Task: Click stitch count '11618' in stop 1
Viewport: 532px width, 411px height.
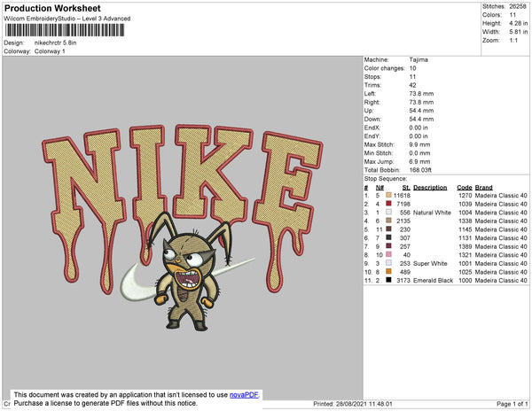Action: [402, 196]
